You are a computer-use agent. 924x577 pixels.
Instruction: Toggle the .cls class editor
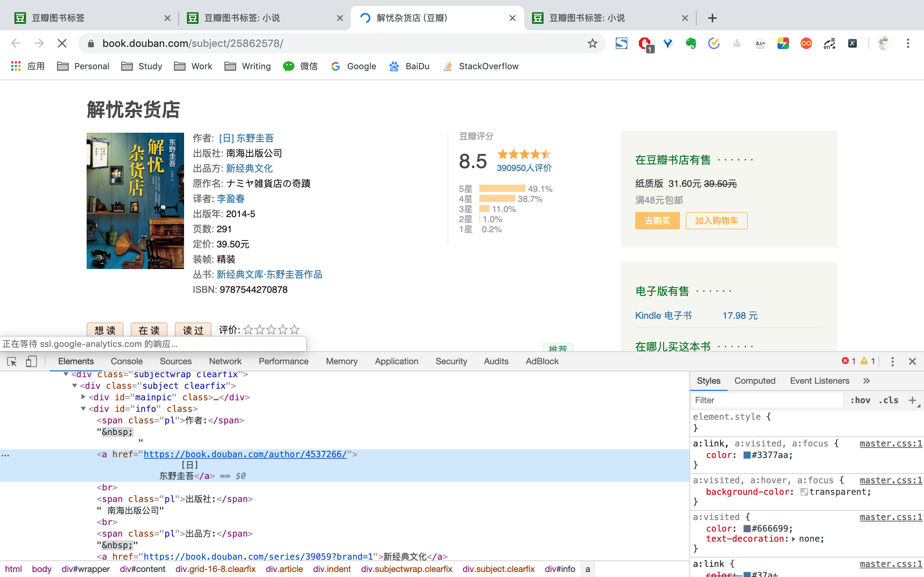[x=888, y=400]
